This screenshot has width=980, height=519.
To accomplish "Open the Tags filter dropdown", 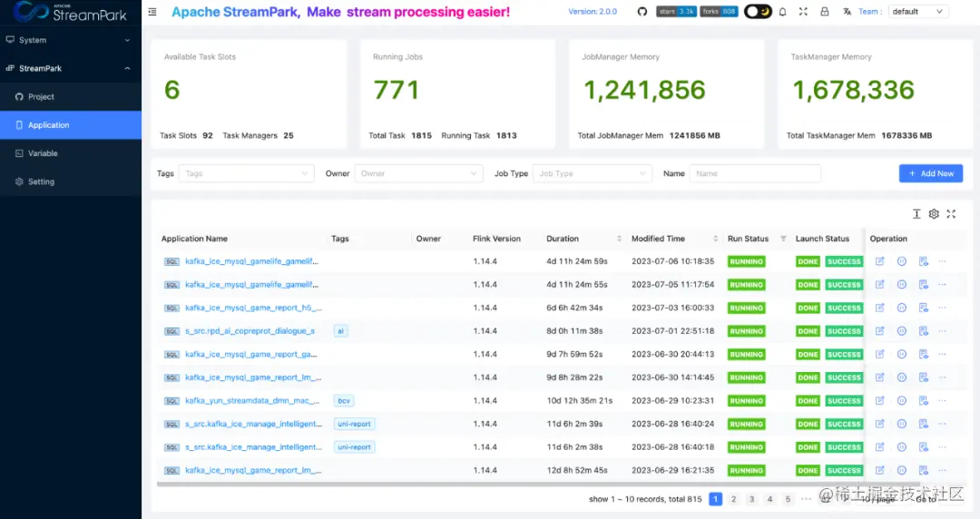I will pyautogui.click(x=246, y=174).
